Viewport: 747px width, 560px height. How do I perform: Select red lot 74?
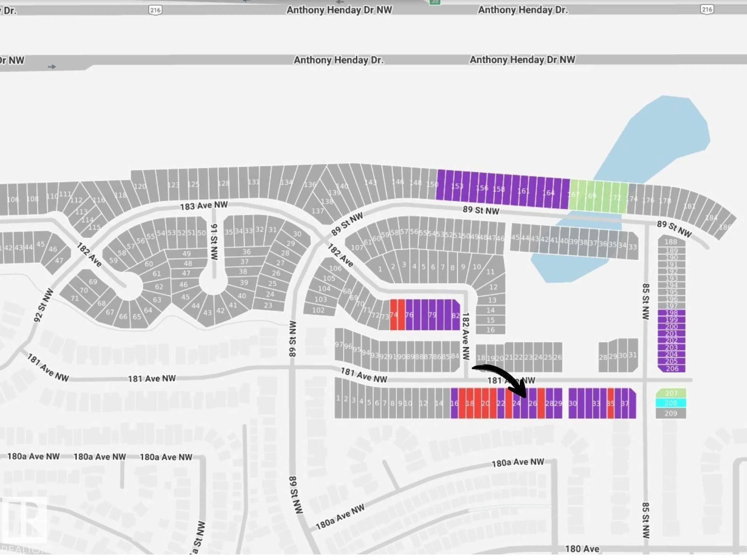[x=394, y=315]
